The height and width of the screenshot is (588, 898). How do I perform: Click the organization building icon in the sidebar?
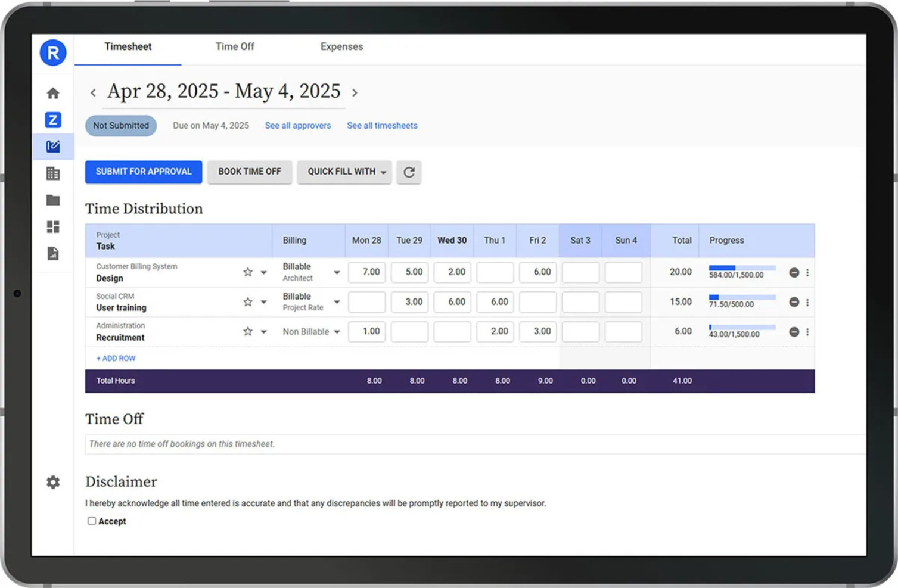[x=52, y=173]
